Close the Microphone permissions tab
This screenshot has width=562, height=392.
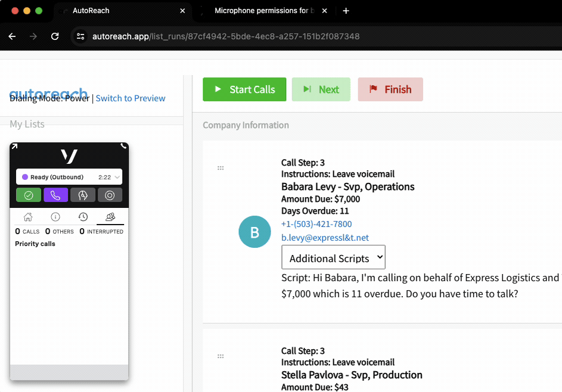(x=324, y=11)
